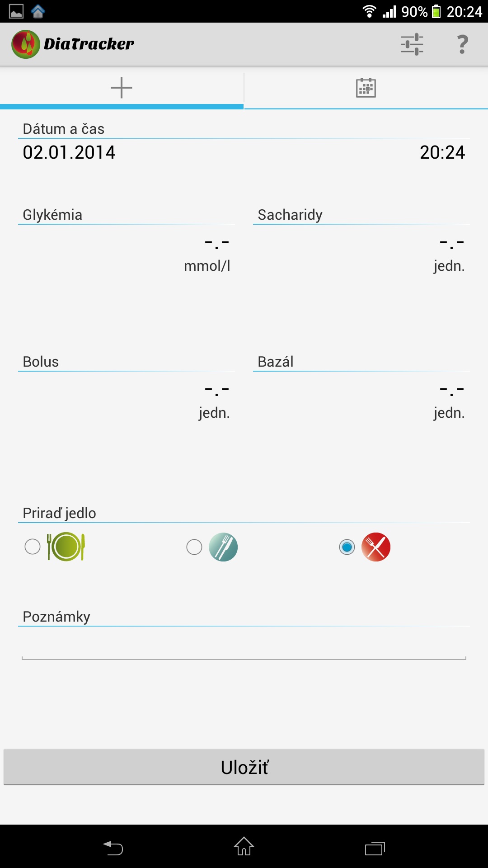The height and width of the screenshot is (868, 488).
Task: Select the teal cutlery radio button
Action: pos(194,547)
